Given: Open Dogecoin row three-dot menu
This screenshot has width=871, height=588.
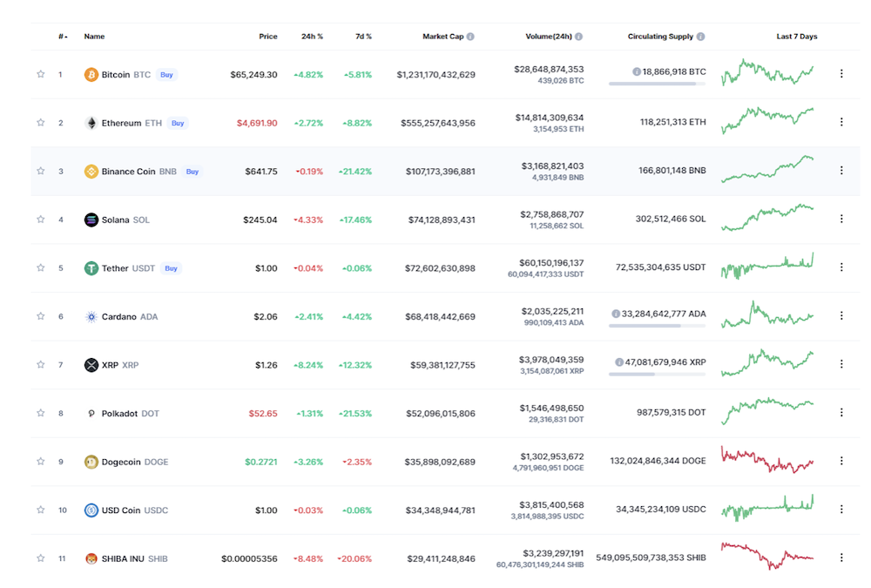Looking at the screenshot, I should (841, 461).
